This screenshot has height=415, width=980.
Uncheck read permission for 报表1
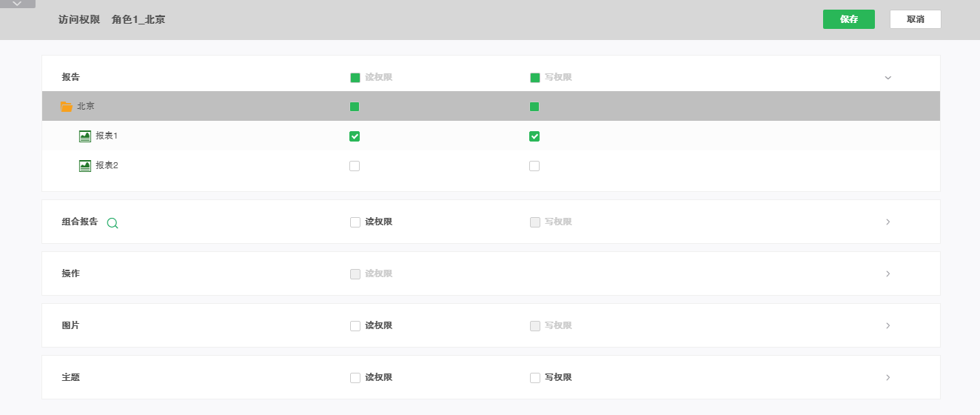[x=355, y=136]
